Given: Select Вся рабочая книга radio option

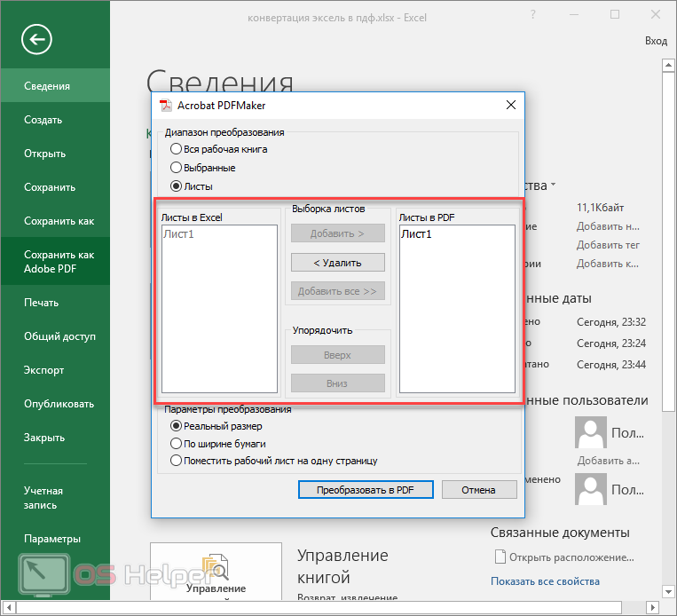Looking at the screenshot, I should 219,149.
